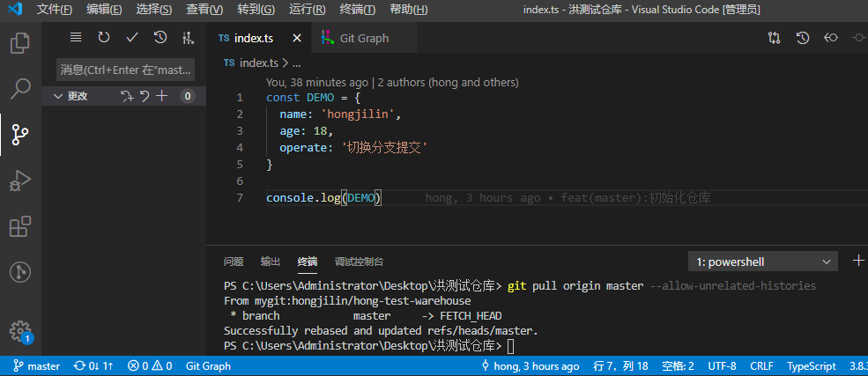Open the 终端(T) menu

point(357,10)
